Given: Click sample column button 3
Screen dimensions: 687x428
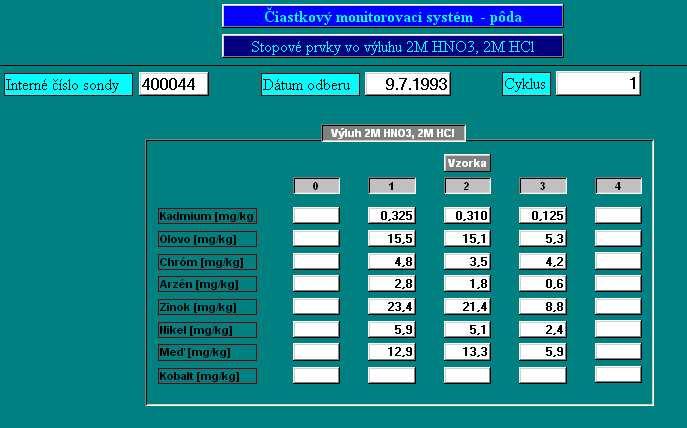Looking at the screenshot, I should click(x=543, y=186).
